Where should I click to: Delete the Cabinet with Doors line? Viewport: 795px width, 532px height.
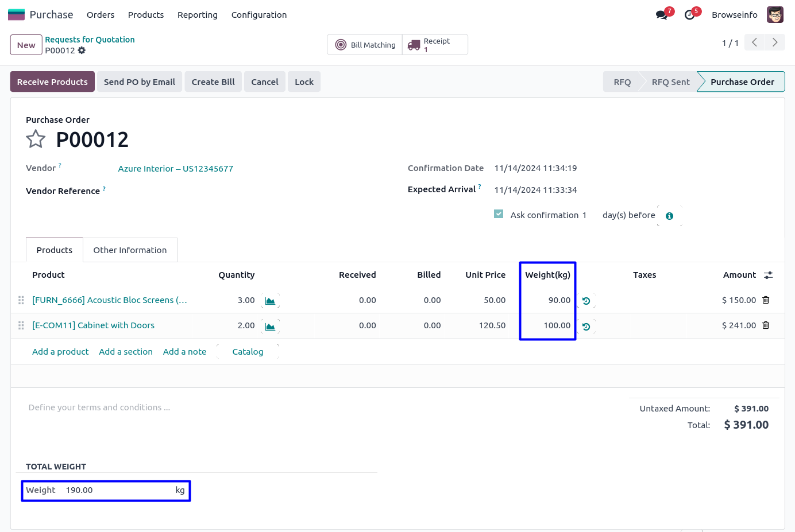(x=766, y=325)
